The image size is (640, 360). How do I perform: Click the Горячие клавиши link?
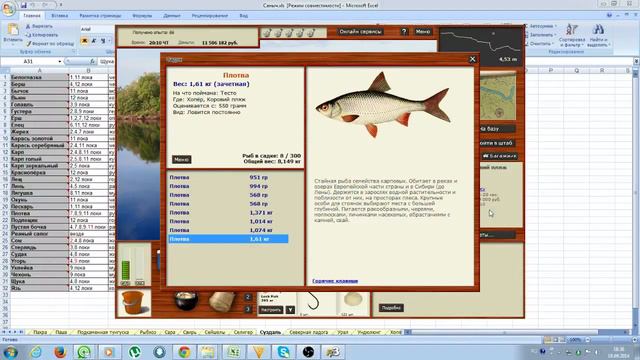coord(335,281)
